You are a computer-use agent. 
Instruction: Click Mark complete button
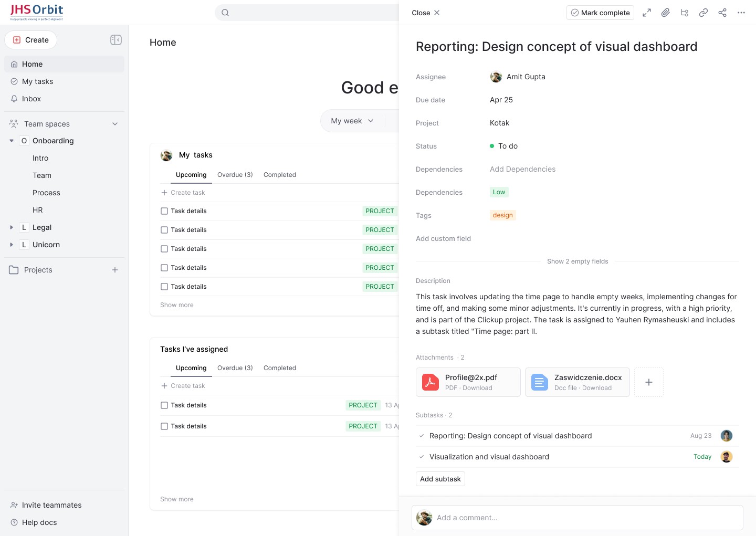(x=600, y=13)
